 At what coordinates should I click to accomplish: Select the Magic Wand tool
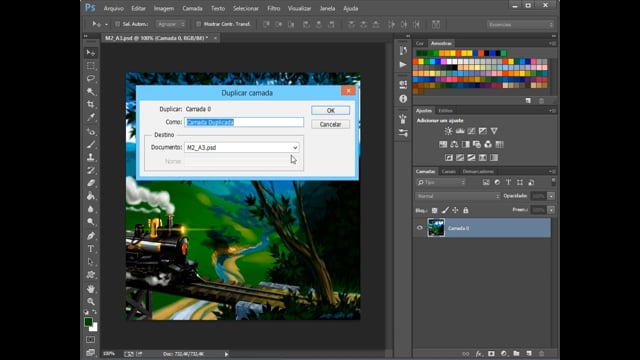tap(91, 91)
